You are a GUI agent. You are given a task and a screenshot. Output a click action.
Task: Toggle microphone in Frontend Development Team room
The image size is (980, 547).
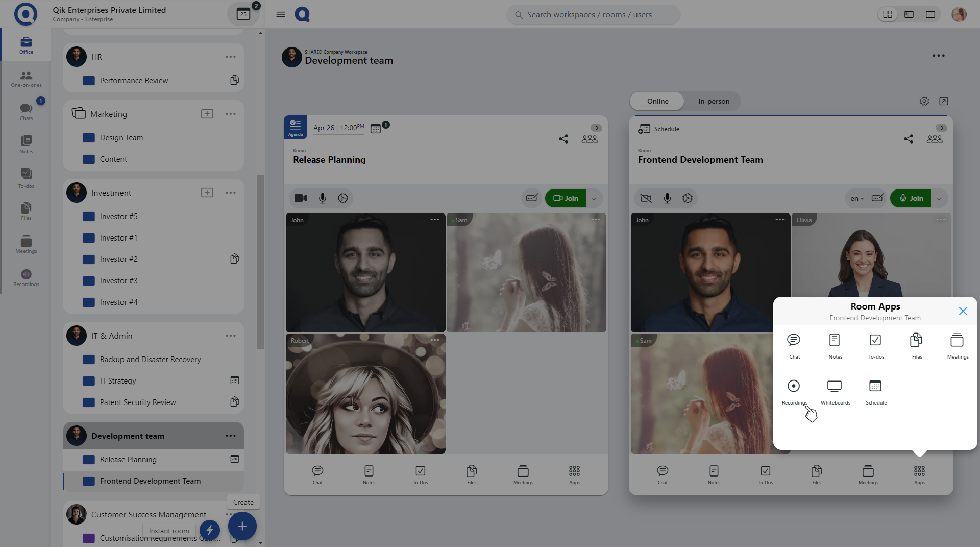pyautogui.click(x=667, y=198)
